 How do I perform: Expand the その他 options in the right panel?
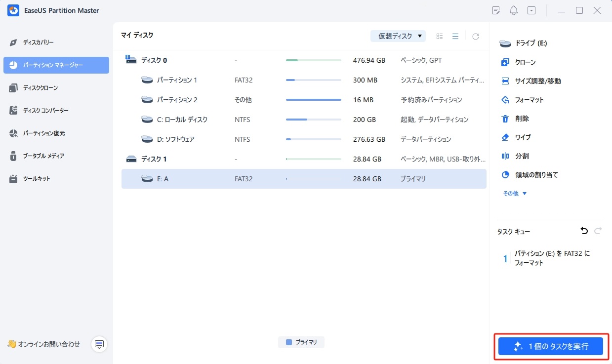pos(514,193)
